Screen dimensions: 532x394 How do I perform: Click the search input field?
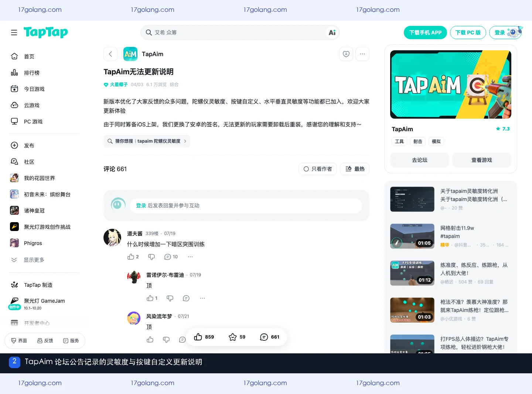(240, 33)
